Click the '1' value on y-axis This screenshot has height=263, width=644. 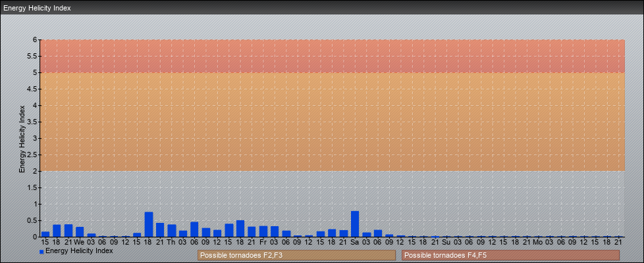click(36, 204)
